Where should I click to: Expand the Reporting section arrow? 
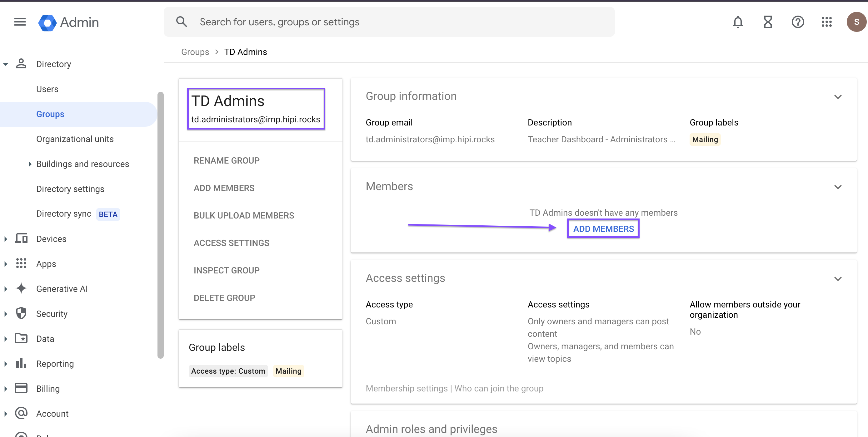(6, 363)
